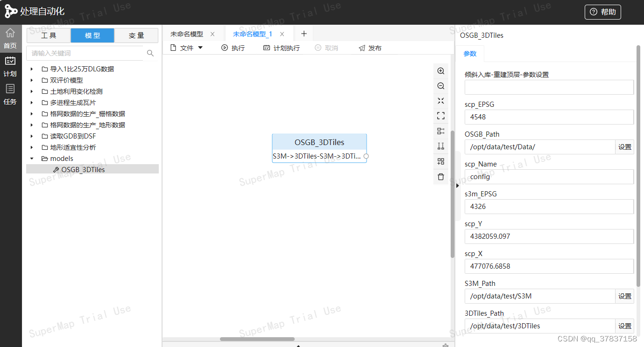Close the 未命名模型_1 tab
The image size is (644, 347).
(x=282, y=34)
